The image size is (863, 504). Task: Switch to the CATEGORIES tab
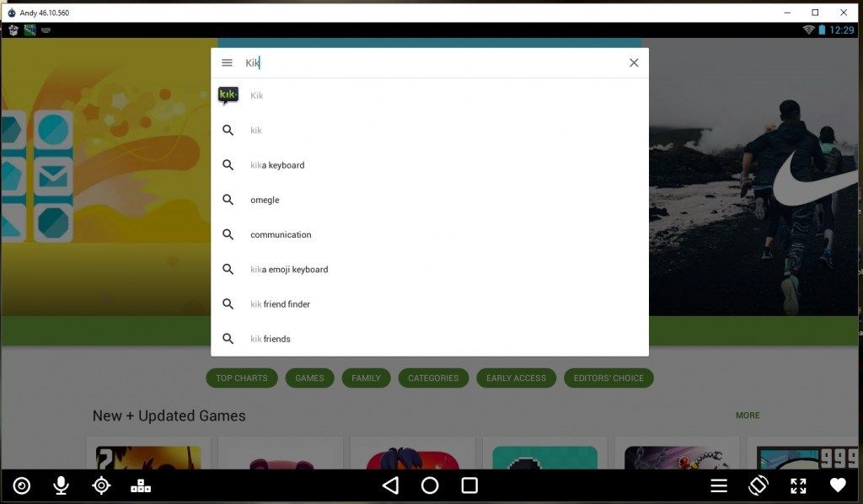[433, 378]
